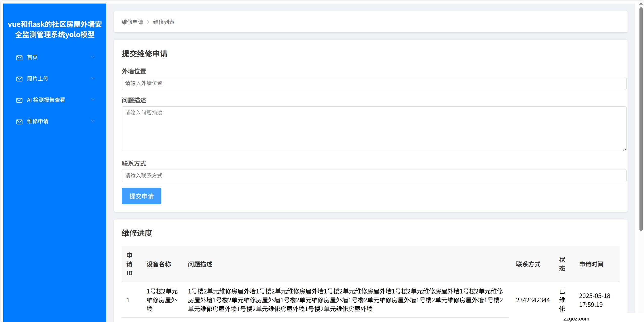Click the envelope icon beside 首页

click(x=19, y=58)
